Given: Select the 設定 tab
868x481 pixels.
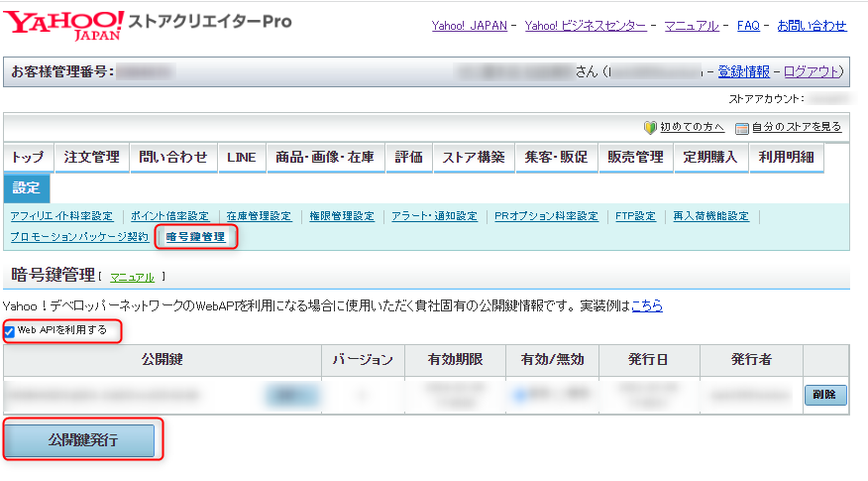Looking at the screenshot, I should [x=27, y=188].
